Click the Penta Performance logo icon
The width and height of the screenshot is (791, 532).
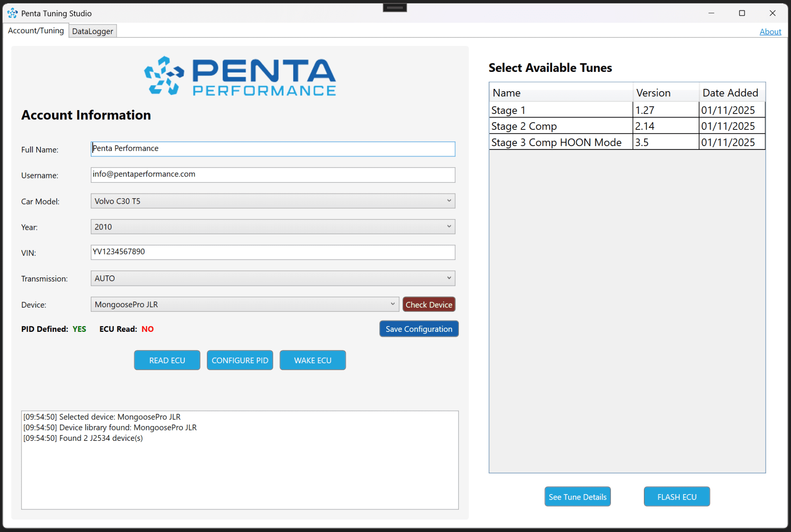(164, 75)
